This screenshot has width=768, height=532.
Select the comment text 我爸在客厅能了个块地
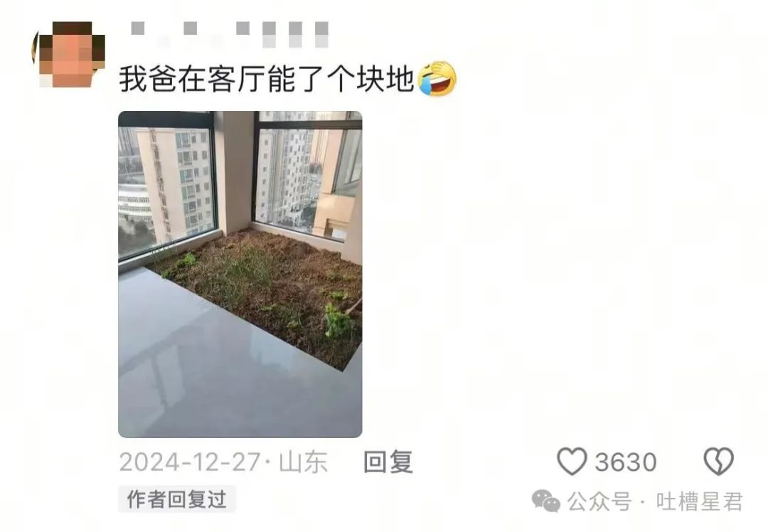coord(267,79)
